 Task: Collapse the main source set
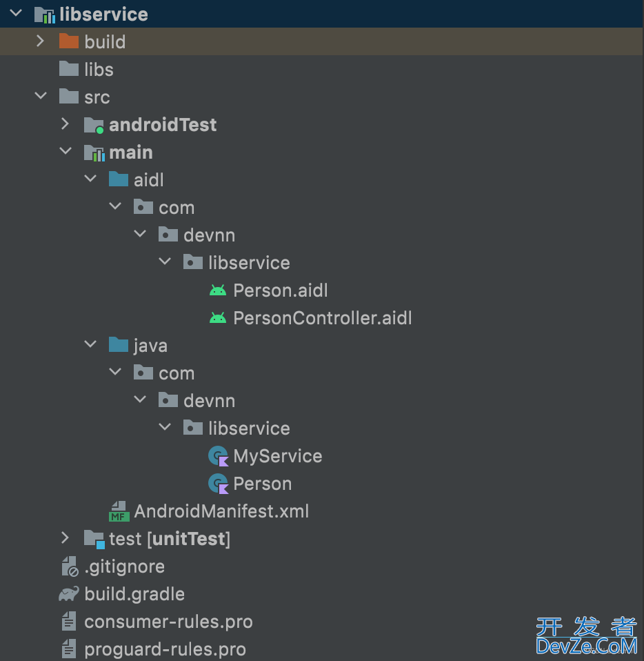(x=66, y=152)
